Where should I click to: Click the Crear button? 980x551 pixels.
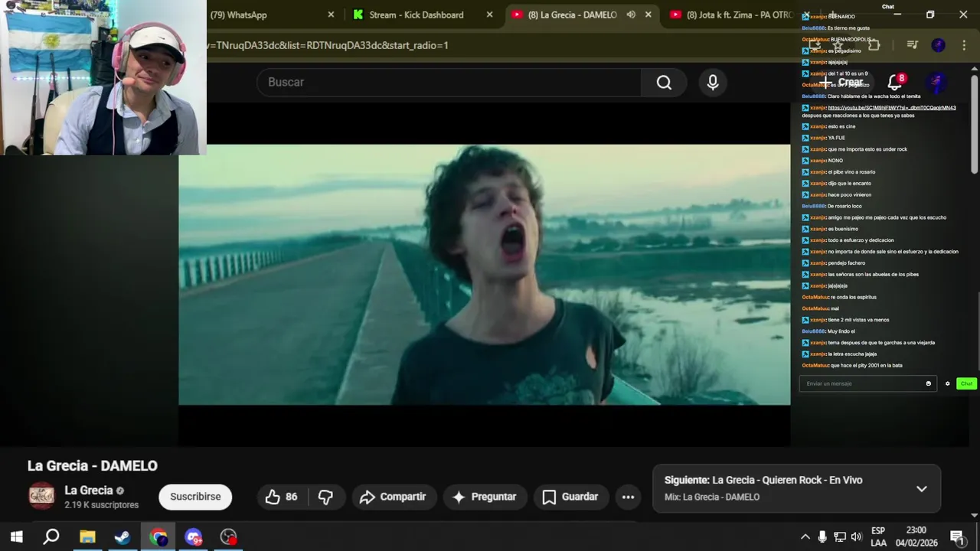842,82
